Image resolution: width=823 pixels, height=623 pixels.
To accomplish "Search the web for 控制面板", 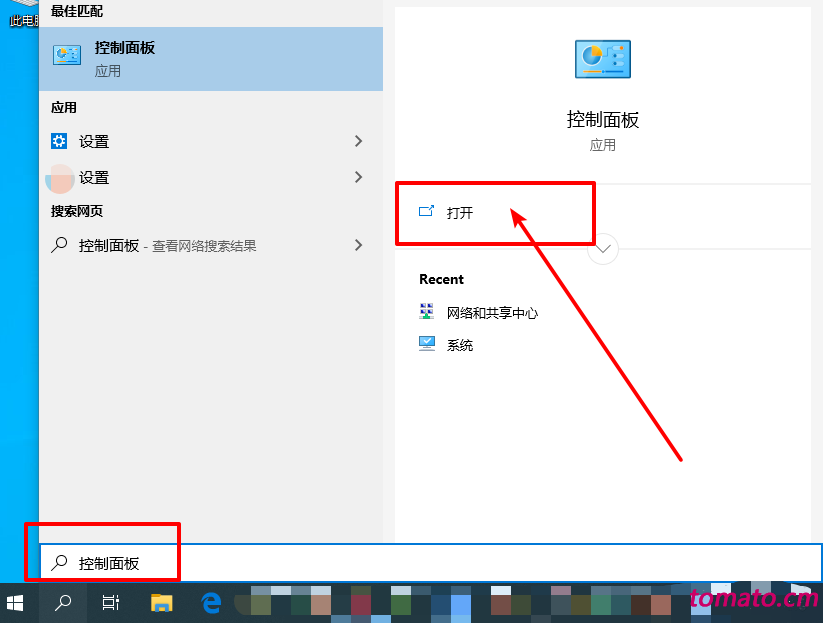I will pos(211,245).
